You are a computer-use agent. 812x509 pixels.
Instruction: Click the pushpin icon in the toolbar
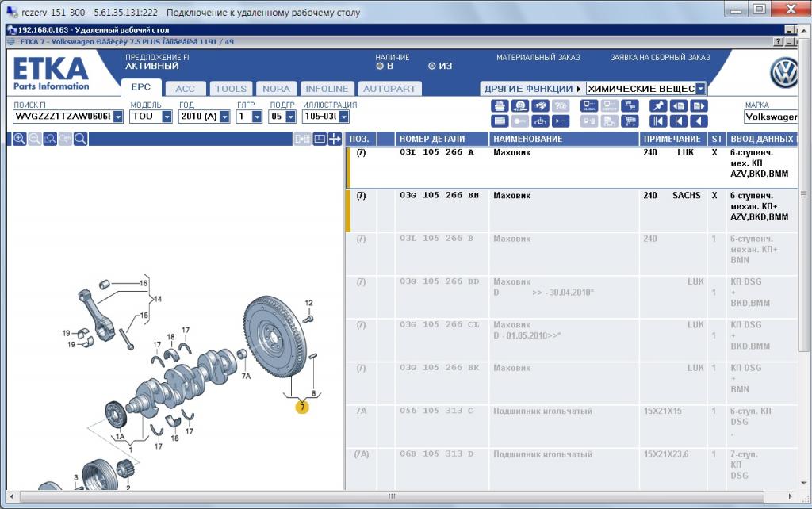click(x=658, y=106)
